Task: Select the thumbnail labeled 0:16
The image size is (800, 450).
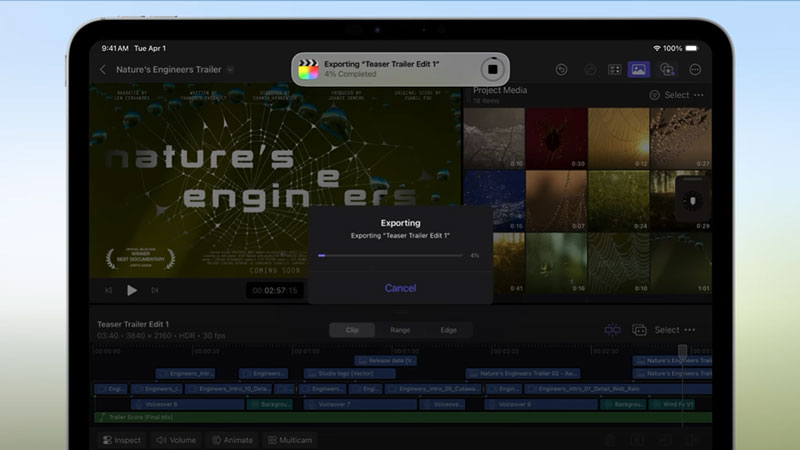Action: pyautogui.click(x=556, y=263)
